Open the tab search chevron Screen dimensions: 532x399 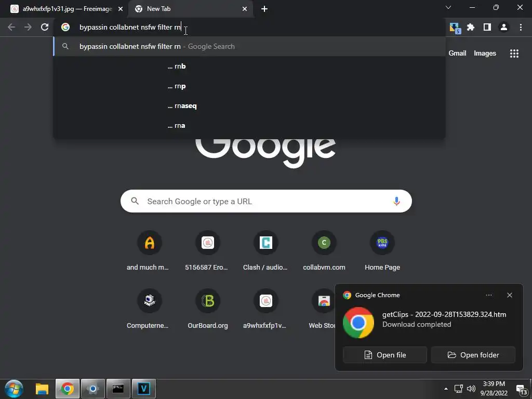coord(448,7)
